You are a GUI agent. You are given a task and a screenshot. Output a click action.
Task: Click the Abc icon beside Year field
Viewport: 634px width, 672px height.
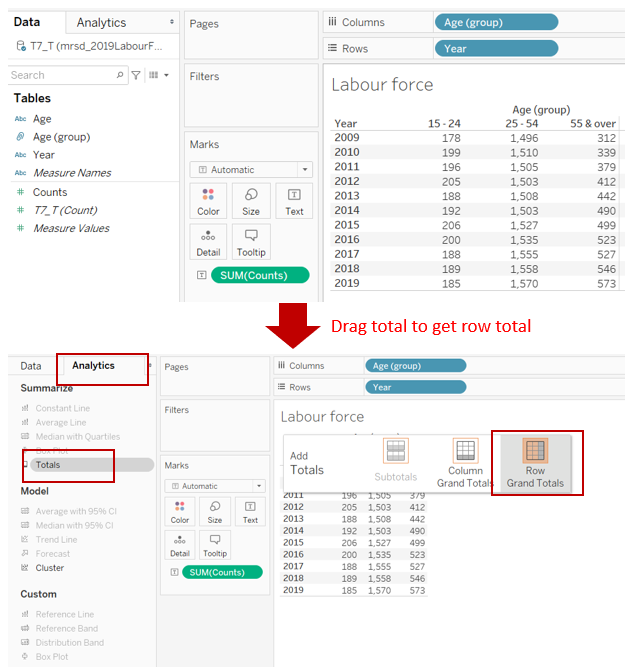pos(21,155)
